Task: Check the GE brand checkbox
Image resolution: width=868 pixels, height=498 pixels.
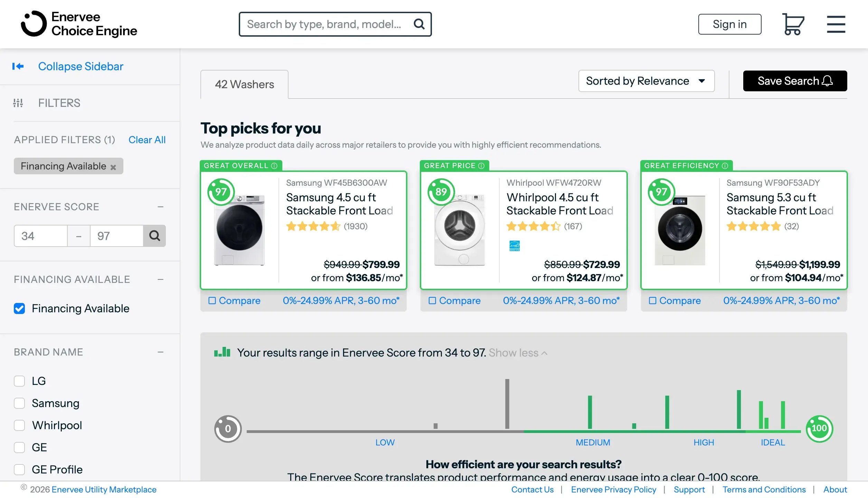Action: pyautogui.click(x=19, y=448)
